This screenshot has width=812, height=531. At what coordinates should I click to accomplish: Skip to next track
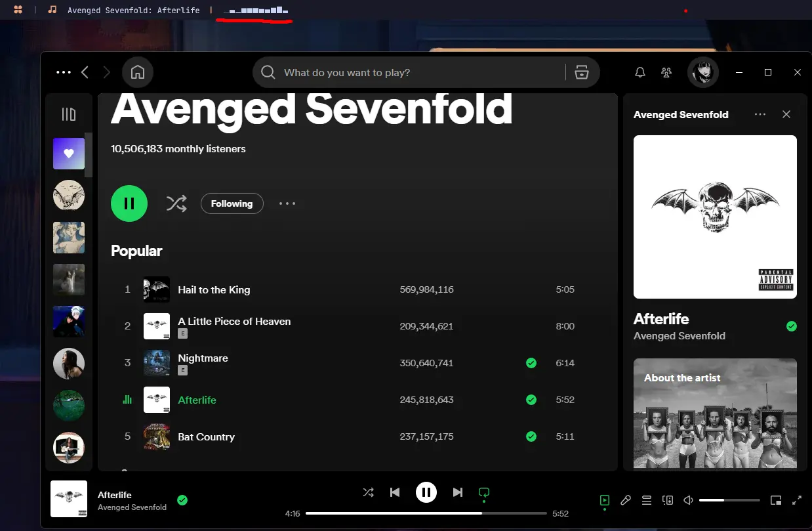click(x=458, y=492)
